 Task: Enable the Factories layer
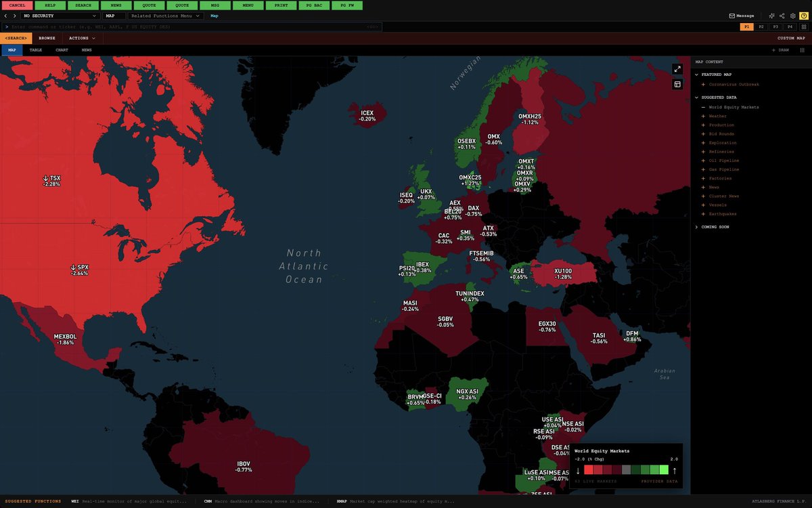pos(721,178)
